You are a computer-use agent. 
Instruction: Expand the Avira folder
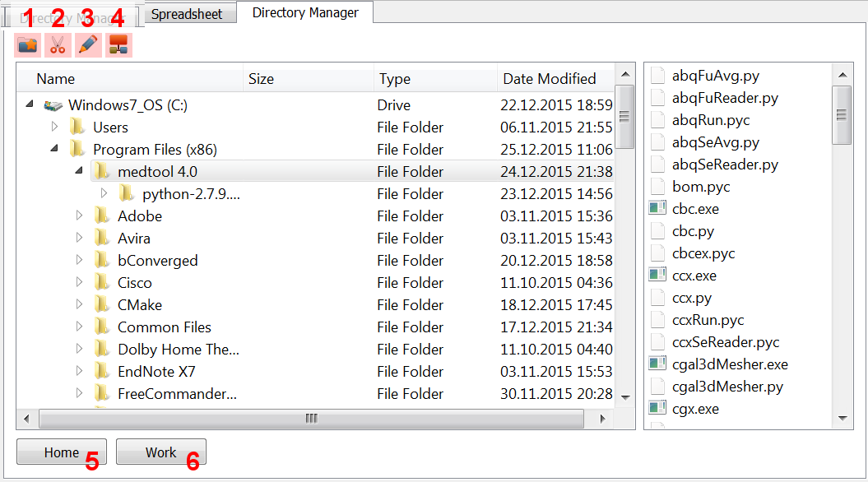click(79, 238)
